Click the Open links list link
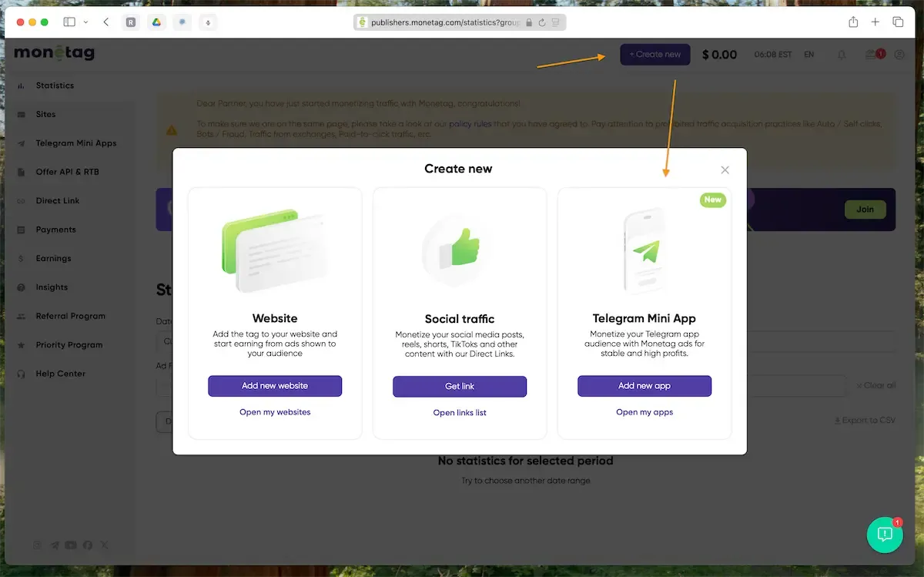 (460, 413)
